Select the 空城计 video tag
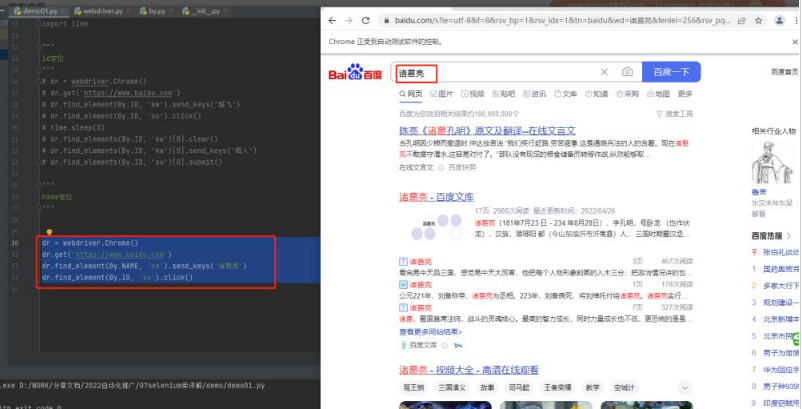Screen dimensions: 802x409 (625, 388)
